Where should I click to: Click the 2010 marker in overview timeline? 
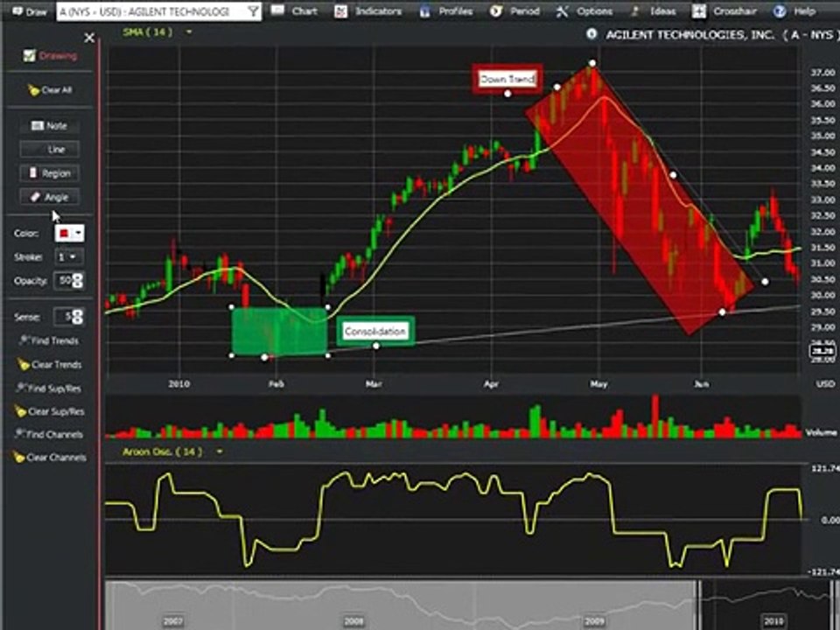point(774,621)
